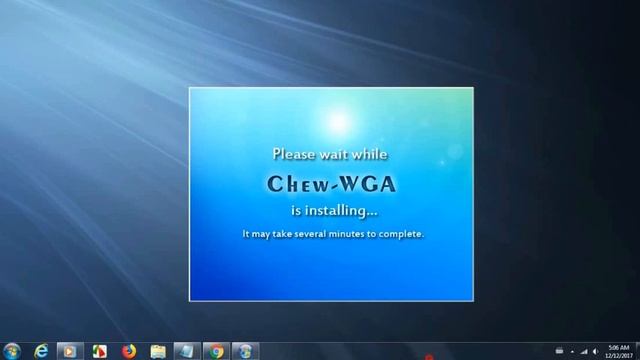Open the on-screen keyboard tray icon

560,351
